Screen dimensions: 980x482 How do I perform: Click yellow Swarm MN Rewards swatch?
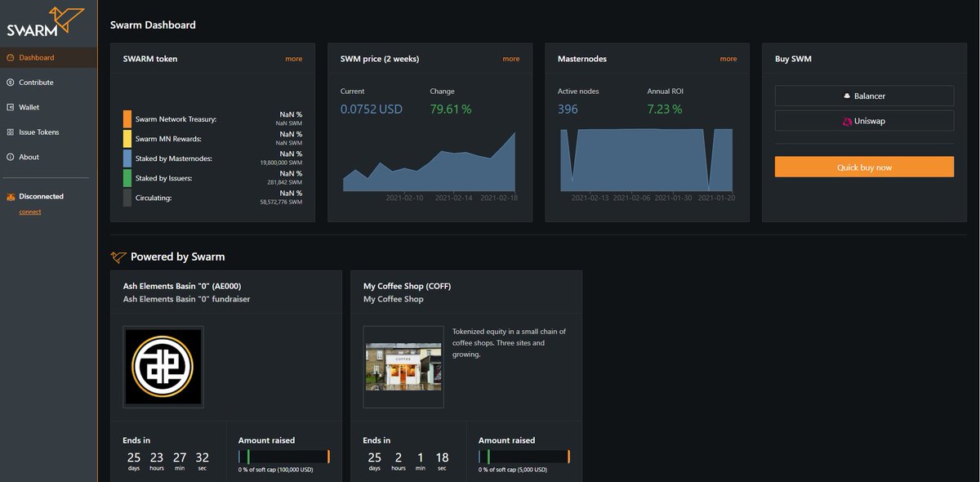coord(127,139)
